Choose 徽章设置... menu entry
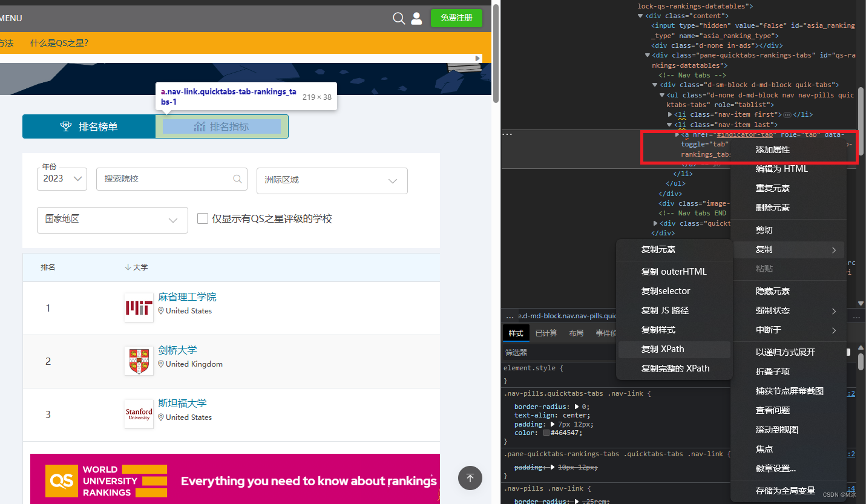Image resolution: width=866 pixels, height=504 pixels. tap(787, 468)
